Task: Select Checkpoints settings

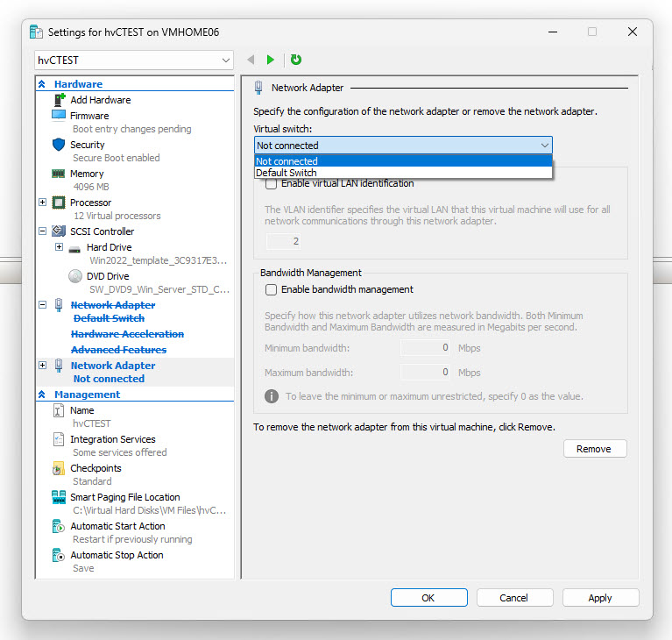Action: click(95, 468)
